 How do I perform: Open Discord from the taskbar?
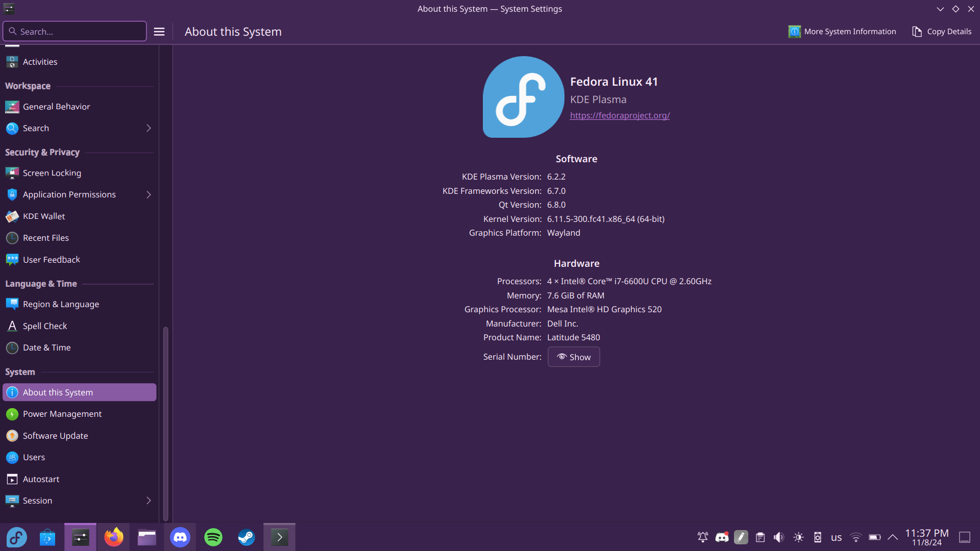pyautogui.click(x=180, y=537)
